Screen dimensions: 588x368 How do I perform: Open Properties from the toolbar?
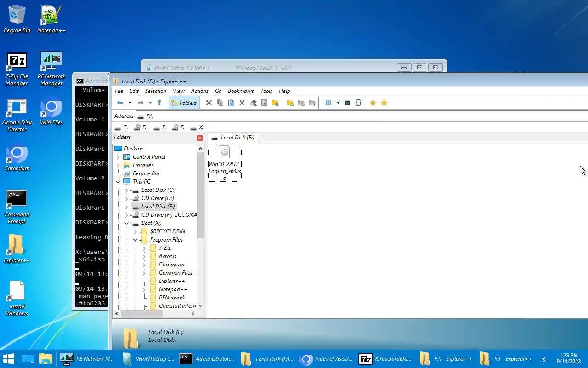click(x=264, y=103)
